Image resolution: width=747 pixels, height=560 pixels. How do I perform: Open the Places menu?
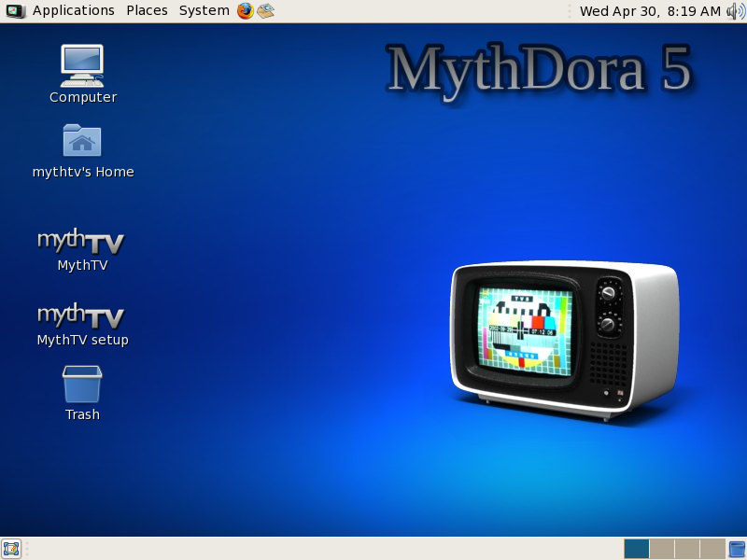147,10
